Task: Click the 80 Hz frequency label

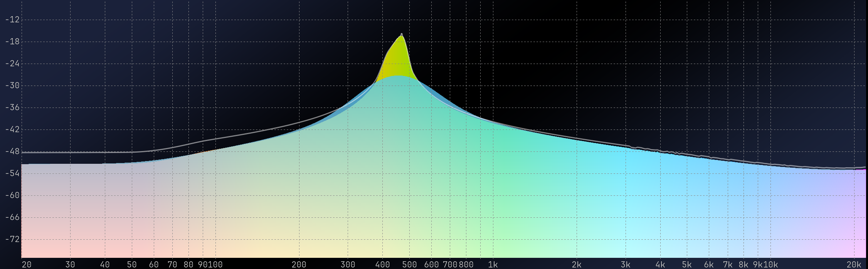Action: pyautogui.click(x=188, y=265)
